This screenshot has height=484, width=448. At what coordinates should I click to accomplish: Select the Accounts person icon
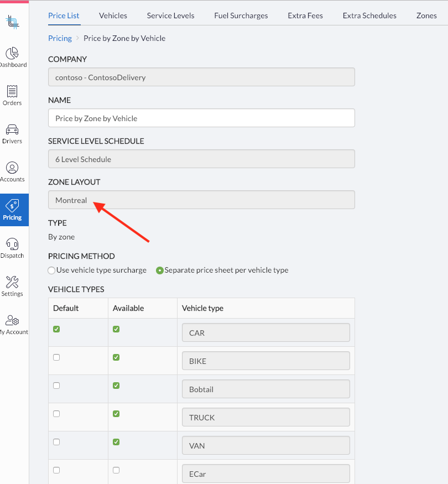[12, 168]
